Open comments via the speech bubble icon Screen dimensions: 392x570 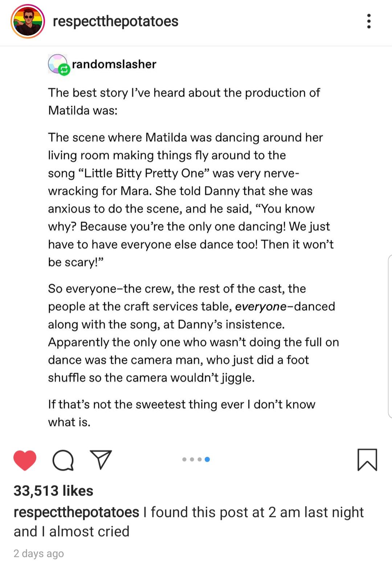click(63, 460)
